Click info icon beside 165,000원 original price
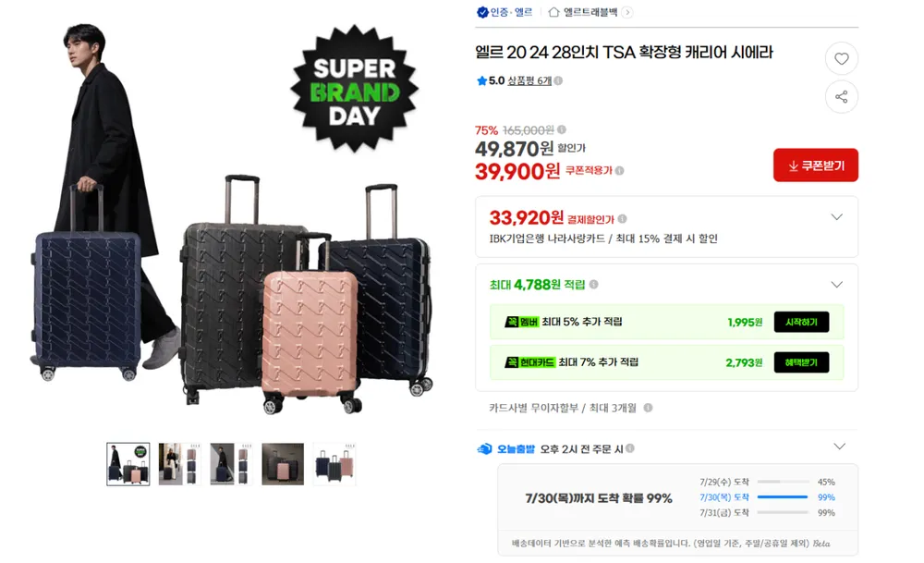Viewport: 924px width, 563px height. coord(562,129)
